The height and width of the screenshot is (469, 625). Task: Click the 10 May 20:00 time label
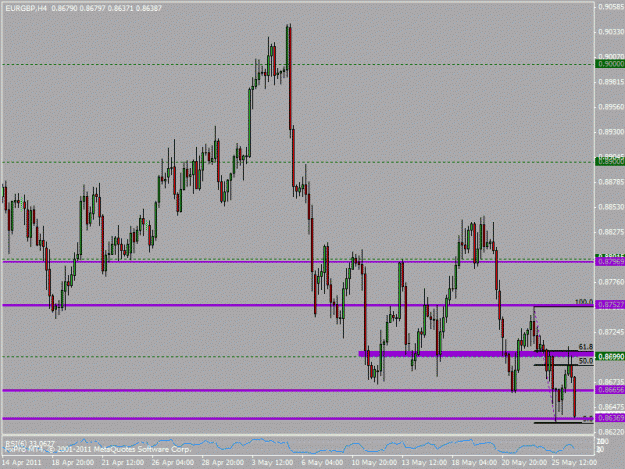[373, 463]
